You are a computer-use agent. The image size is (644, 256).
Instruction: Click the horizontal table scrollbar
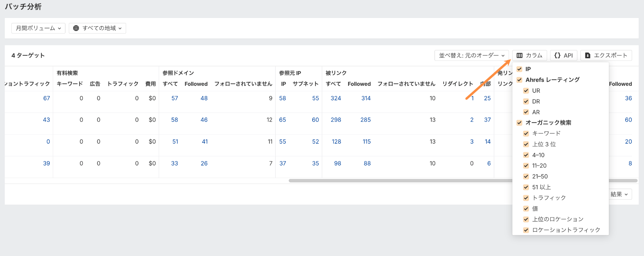coord(399,181)
